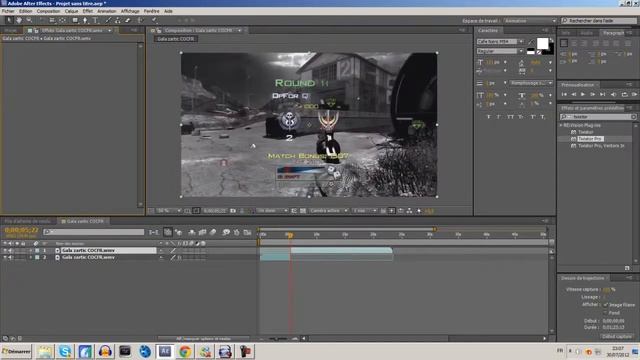
Task: Click the snapshot camera icon in viewer
Action: 233,211
